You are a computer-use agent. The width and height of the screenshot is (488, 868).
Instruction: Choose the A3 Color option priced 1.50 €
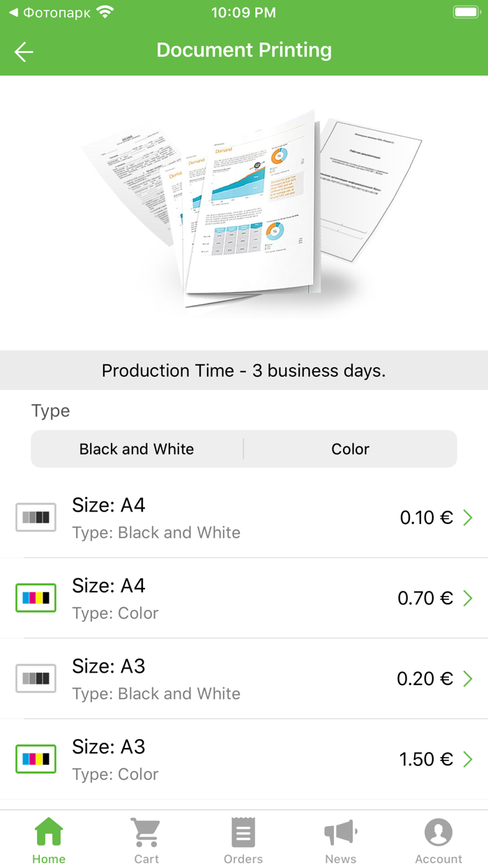(x=244, y=759)
